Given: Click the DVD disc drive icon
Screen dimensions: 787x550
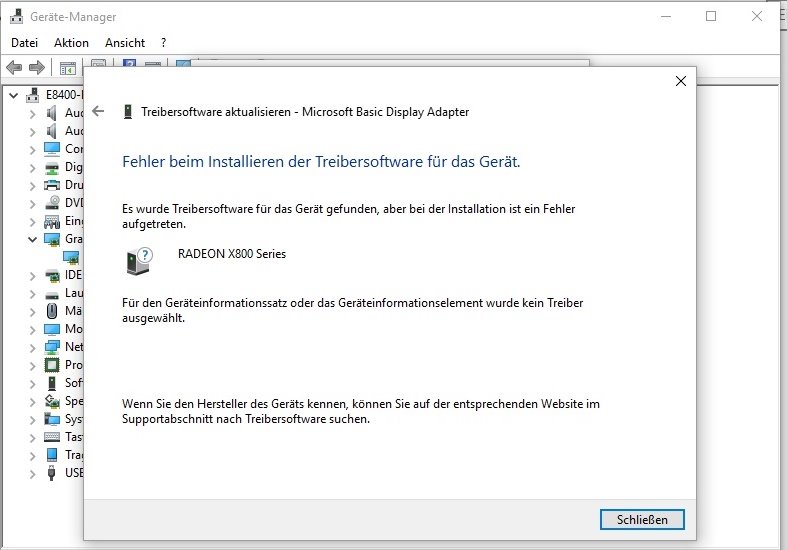Looking at the screenshot, I should click(52, 203).
